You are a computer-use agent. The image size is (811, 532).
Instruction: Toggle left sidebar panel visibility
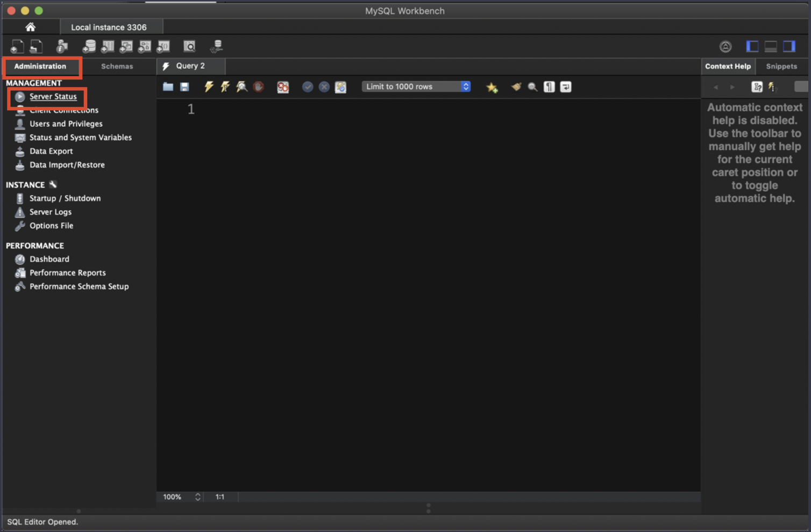point(752,47)
